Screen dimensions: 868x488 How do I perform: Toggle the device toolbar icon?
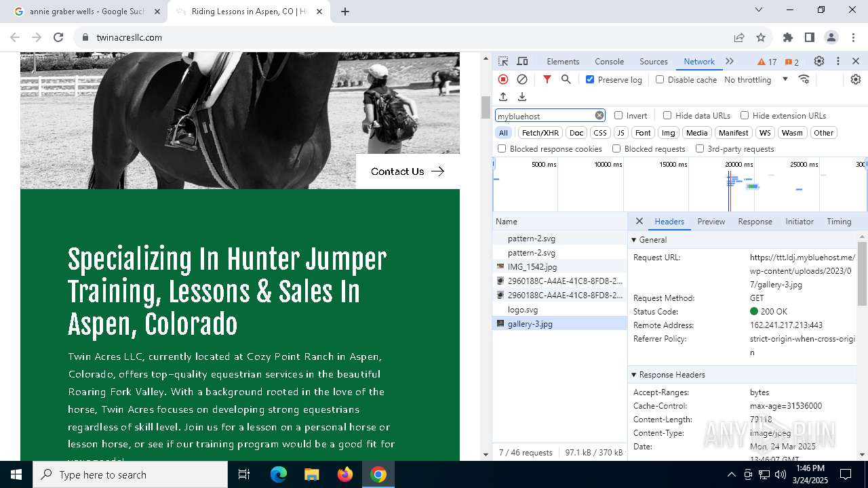tap(522, 61)
